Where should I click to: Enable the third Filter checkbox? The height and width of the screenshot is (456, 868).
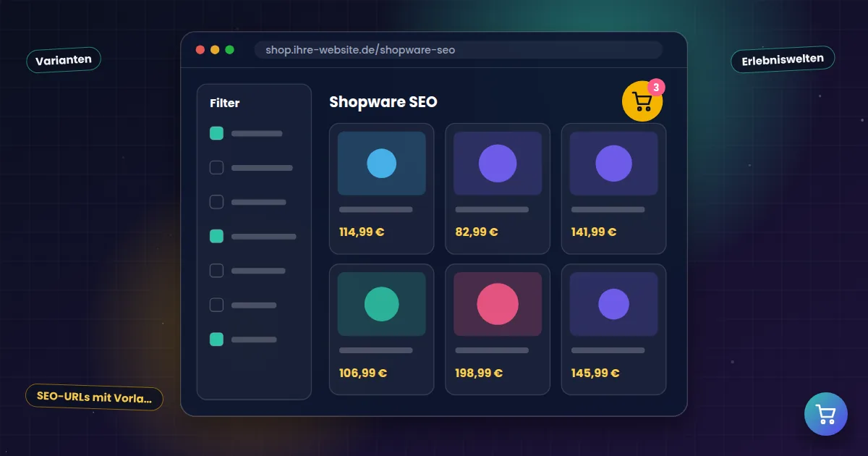click(x=216, y=202)
